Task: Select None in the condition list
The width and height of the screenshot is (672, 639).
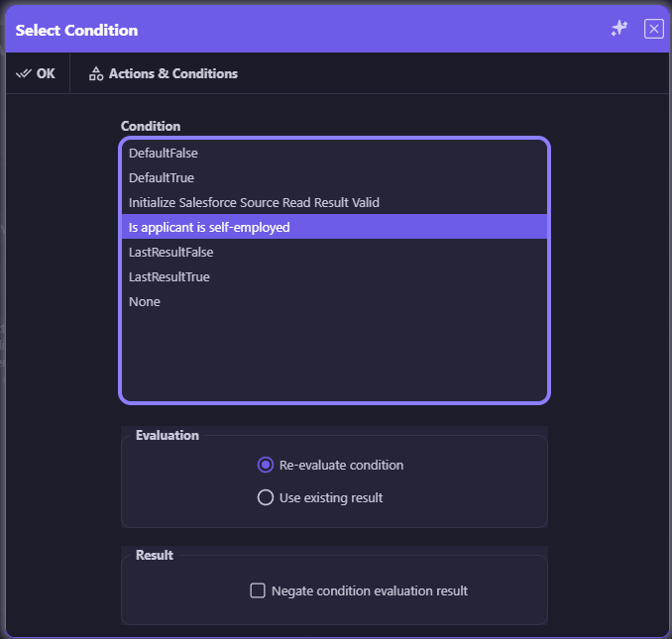Action: pos(334,301)
